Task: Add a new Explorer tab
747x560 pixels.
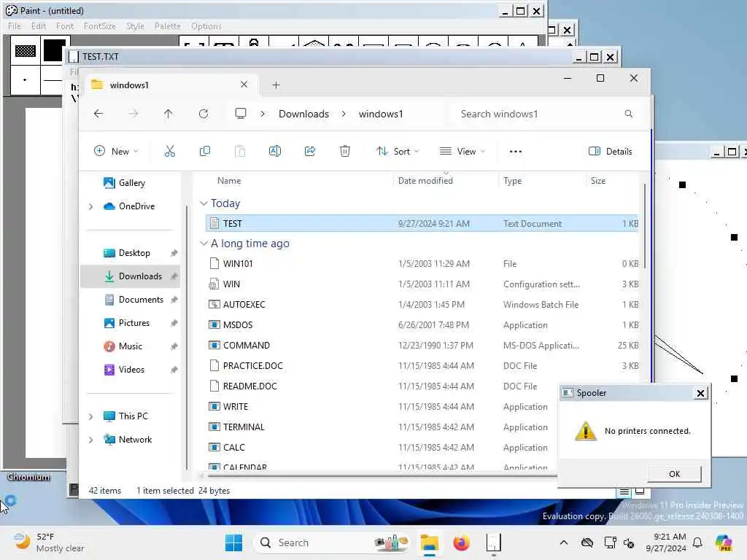Action: point(276,85)
